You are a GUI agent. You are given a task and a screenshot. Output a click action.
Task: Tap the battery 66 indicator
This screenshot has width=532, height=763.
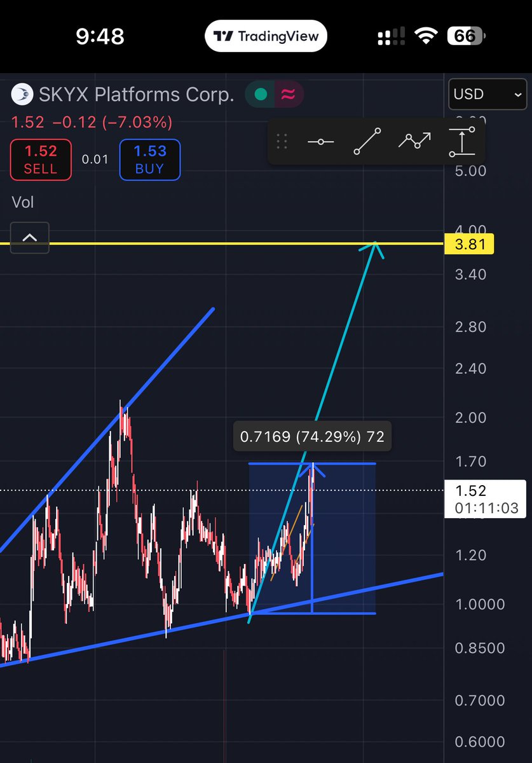tap(465, 36)
